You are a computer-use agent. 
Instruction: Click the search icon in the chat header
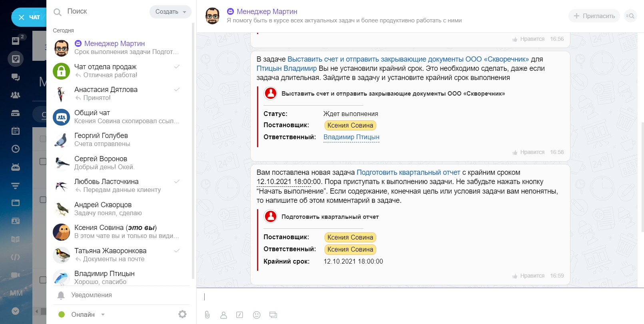tap(630, 16)
